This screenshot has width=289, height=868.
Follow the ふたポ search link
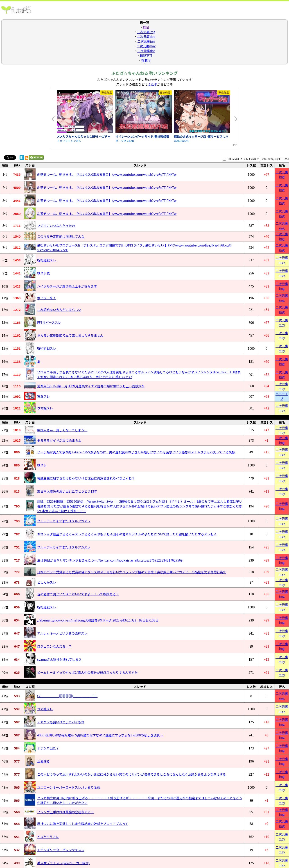152,85
